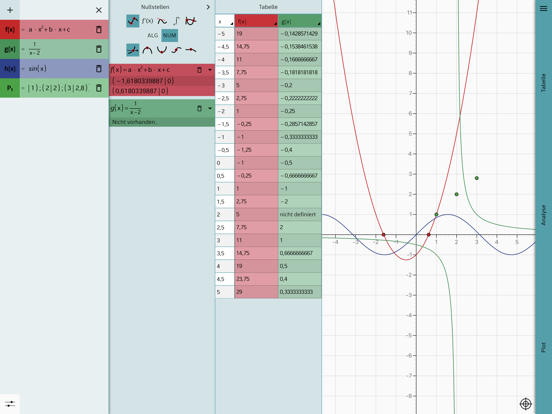Open the Analyse side tab

click(543, 215)
